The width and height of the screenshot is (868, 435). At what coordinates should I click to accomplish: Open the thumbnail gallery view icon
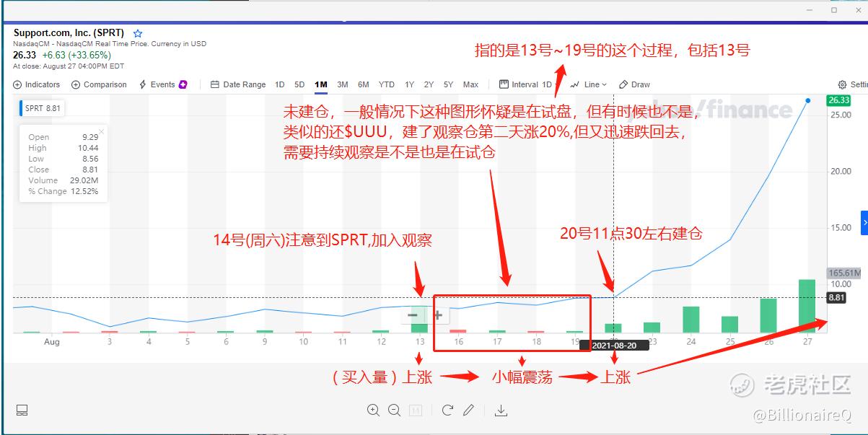coord(22,410)
